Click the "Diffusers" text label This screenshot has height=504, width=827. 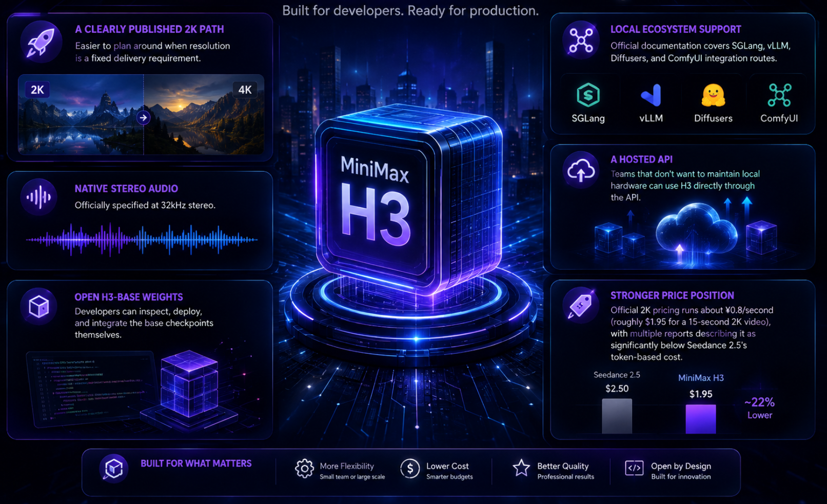pyautogui.click(x=713, y=118)
